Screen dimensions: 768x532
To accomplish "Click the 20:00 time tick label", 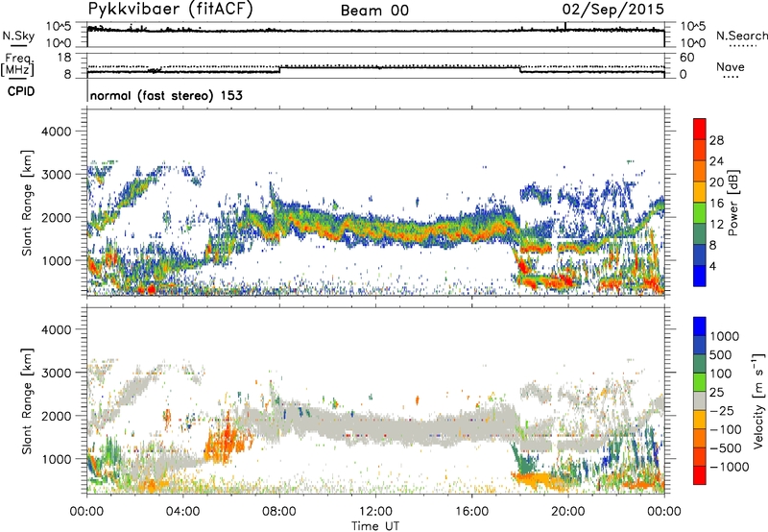I will pos(568,512).
